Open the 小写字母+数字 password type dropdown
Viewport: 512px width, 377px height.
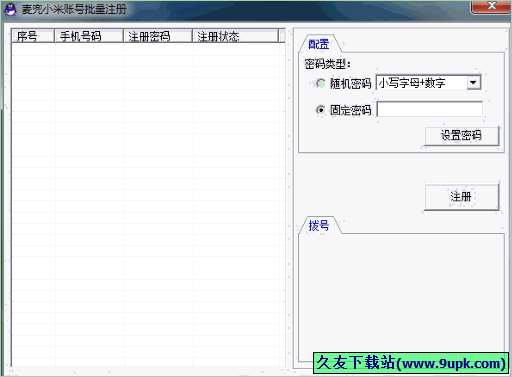point(473,83)
